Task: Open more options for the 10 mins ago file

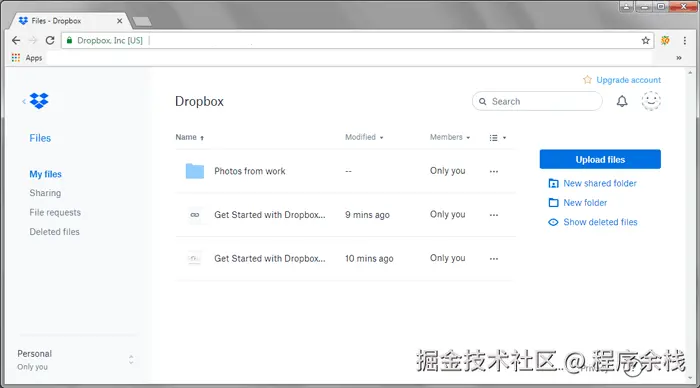Action: pyautogui.click(x=494, y=259)
